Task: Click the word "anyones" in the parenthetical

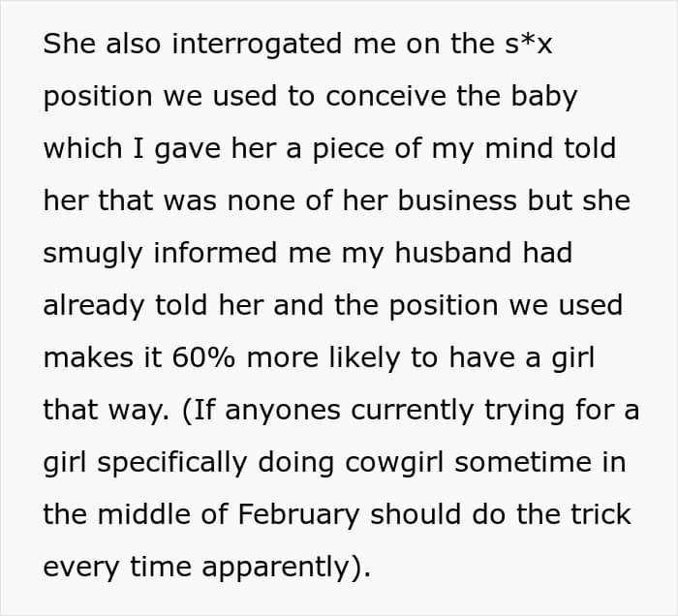Action: click(x=283, y=411)
